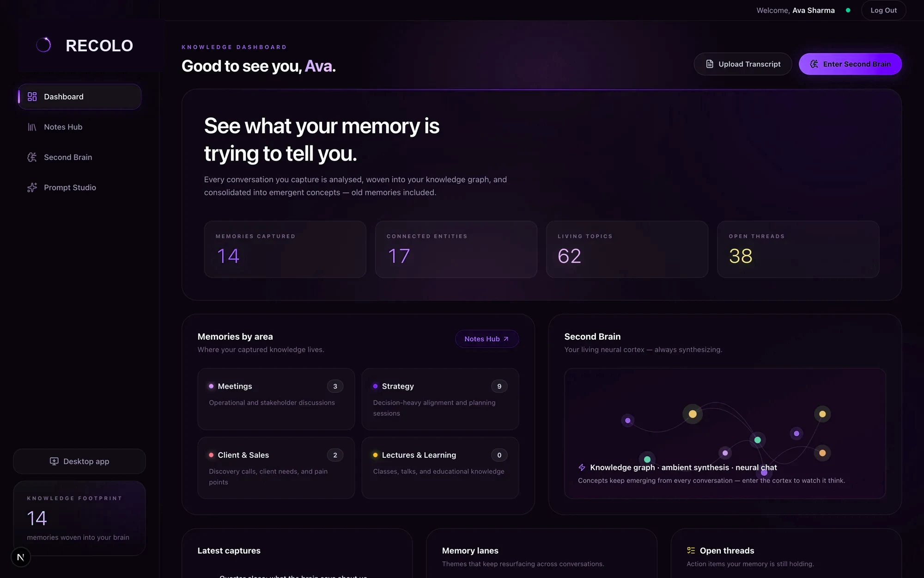The height and width of the screenshot is (578, 924).
Task: Click the Enter Second Brain button
Action: click(850, 64)
